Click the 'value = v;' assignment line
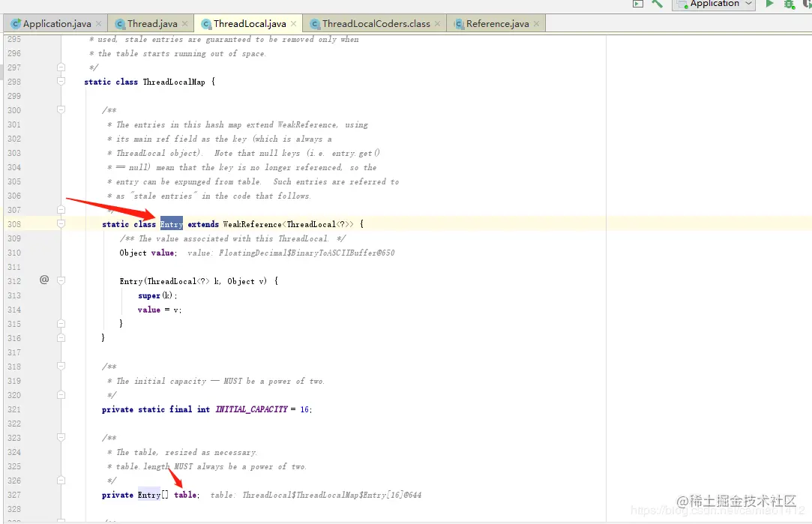Image resolution: width=812 pixels, height=524 pixels. (x=160, y=310)
